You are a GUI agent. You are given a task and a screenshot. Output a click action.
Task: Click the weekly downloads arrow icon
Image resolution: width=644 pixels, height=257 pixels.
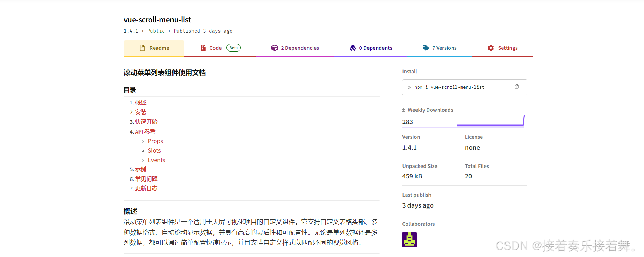click(404, 110)
